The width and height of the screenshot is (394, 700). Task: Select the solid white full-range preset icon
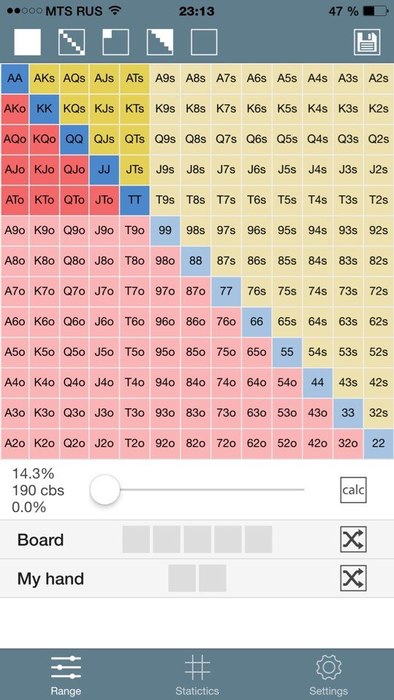(x=28, y=42)
